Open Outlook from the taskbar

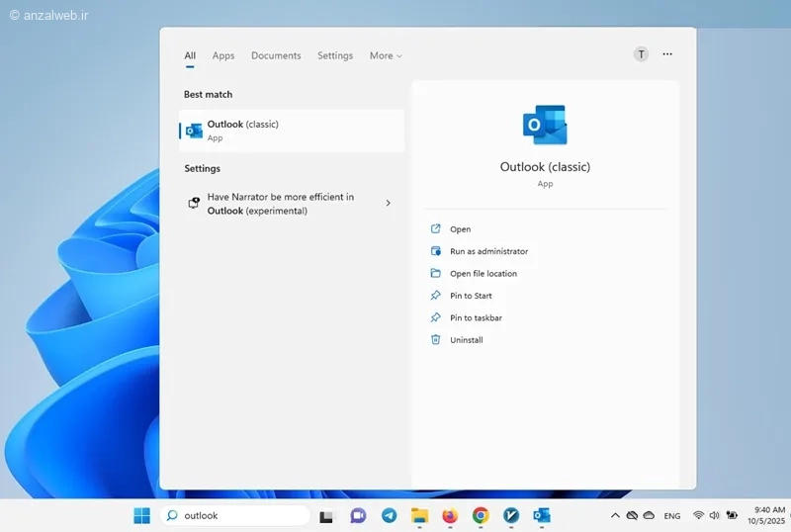click(x=542, y=515)
